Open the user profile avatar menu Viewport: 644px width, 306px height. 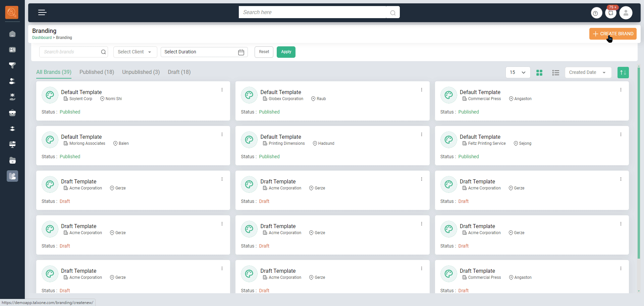pos(626,13)
